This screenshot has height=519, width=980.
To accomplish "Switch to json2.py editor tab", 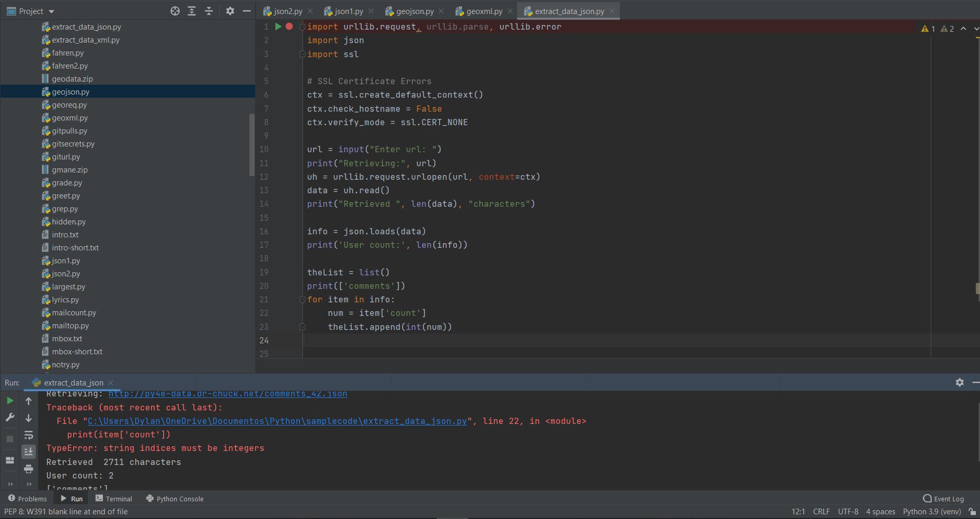I will pos(288,11).
